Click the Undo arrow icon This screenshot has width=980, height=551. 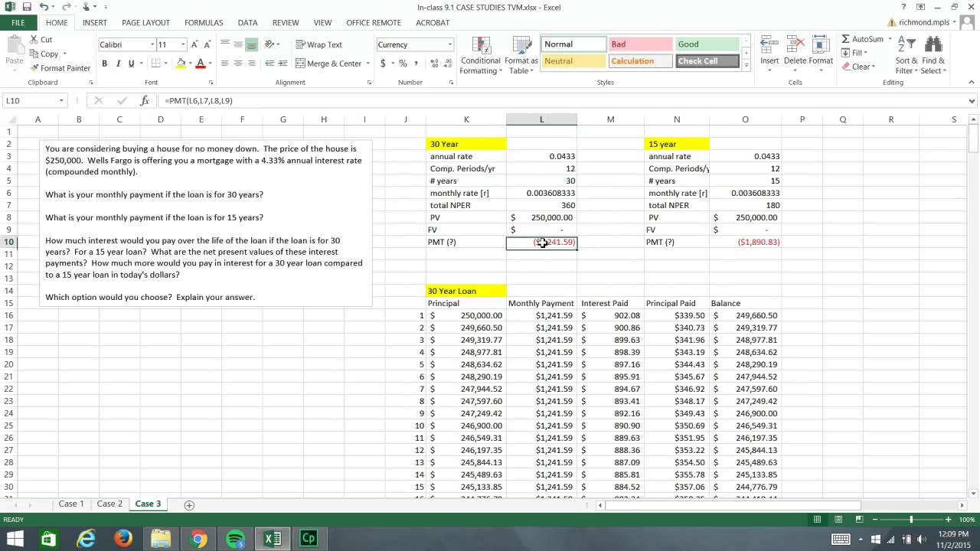pos(45,7)
